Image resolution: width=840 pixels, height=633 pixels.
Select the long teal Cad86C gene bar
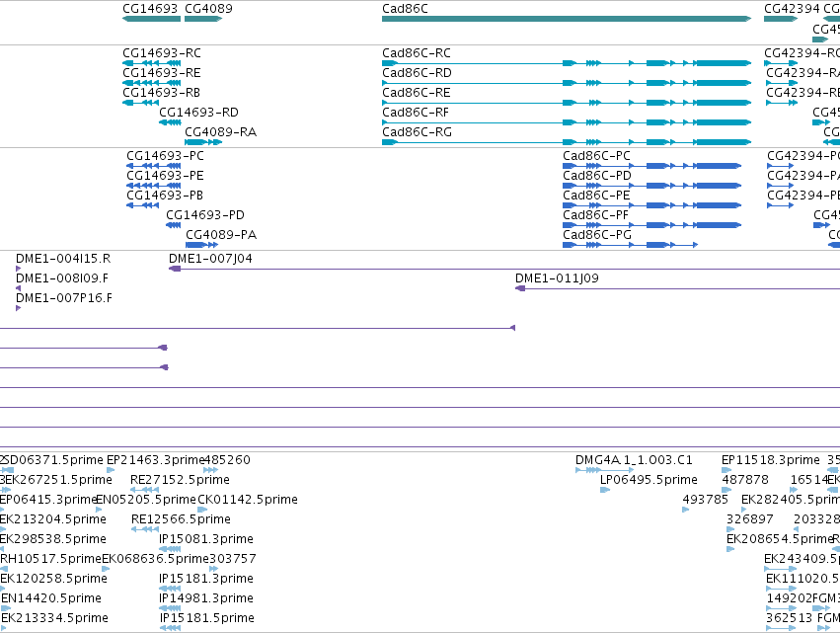click(x=567, y=19)
